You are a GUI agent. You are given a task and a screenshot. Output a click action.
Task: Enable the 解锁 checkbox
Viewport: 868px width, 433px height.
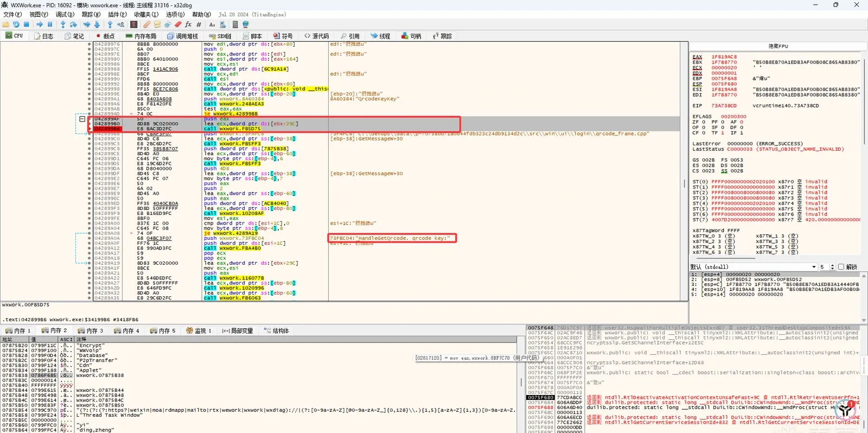pyautogui.click(x=841, y=267)
